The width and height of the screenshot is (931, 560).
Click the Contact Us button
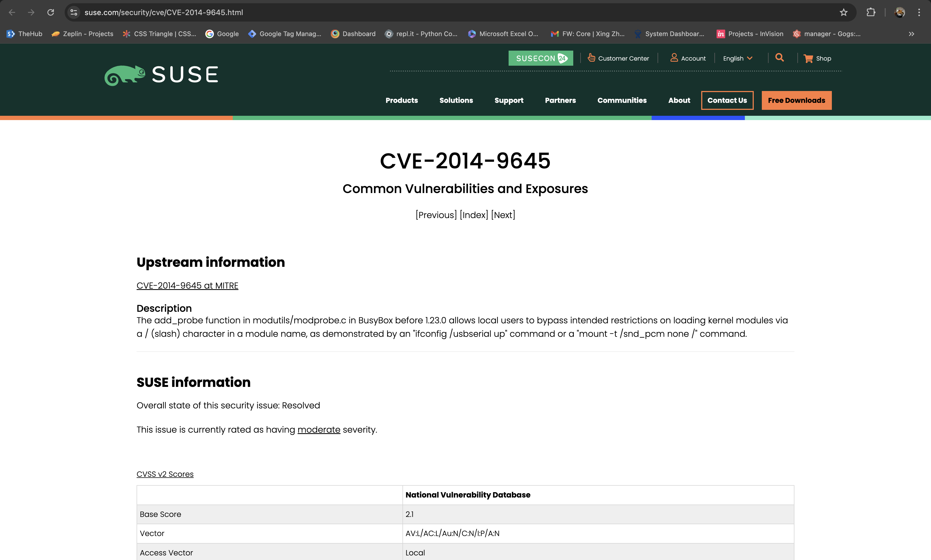tap(727, 100)
